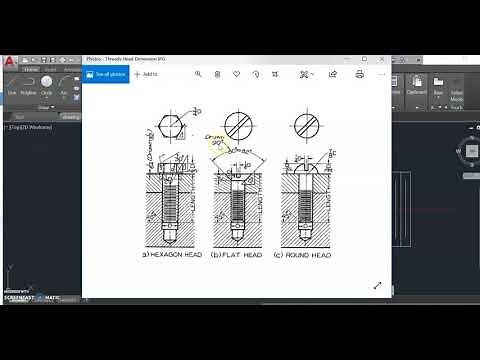Click the ROUND HEAD caption text

[308, 255]
